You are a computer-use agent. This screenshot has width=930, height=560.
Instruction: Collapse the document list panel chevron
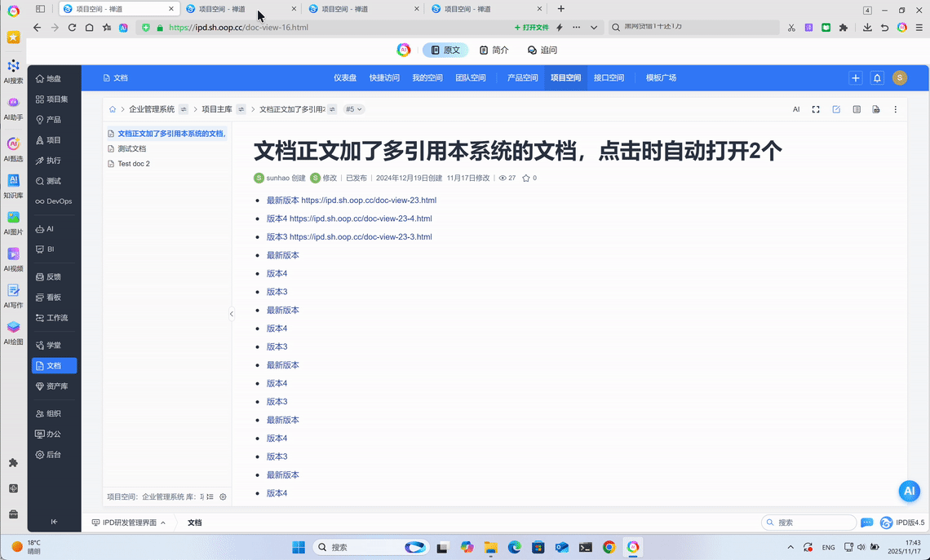[x=232, y=313]
